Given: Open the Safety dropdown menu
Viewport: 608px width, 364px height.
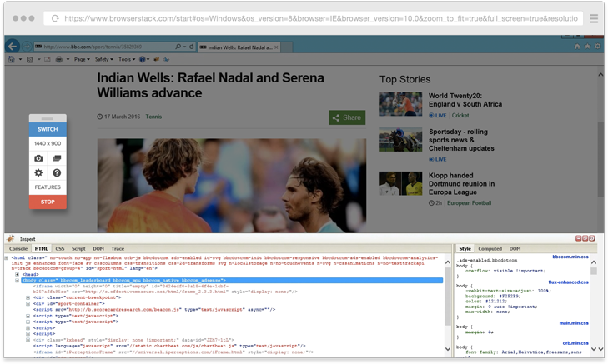Looking at the screenshot, I should [x=104, y=59].
